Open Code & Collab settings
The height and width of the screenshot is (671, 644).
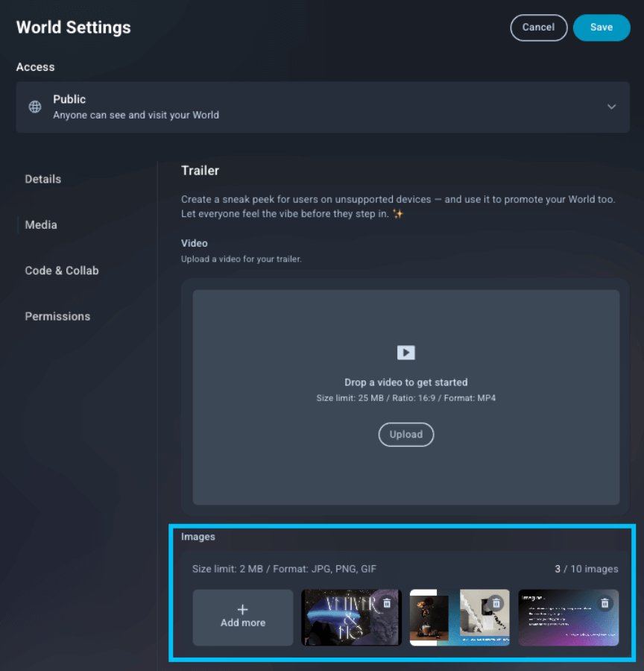(x=62, y=270)
